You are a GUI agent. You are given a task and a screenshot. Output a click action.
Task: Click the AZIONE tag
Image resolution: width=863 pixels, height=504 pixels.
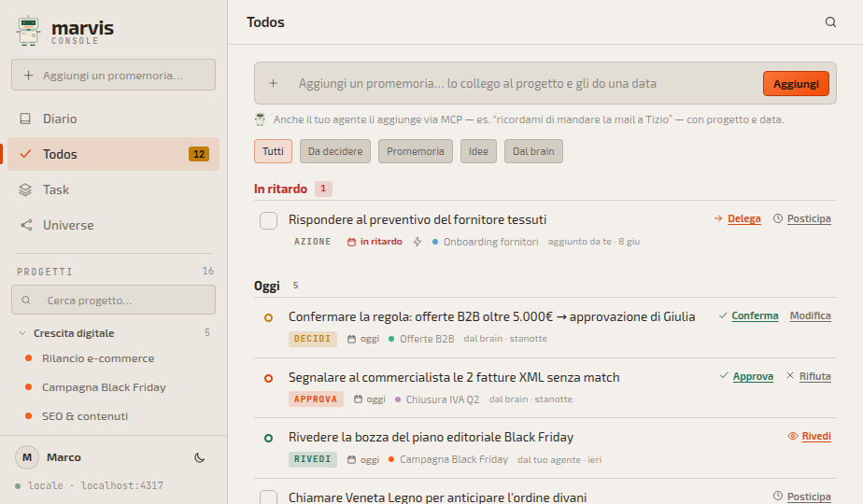(x=312, y=242)
